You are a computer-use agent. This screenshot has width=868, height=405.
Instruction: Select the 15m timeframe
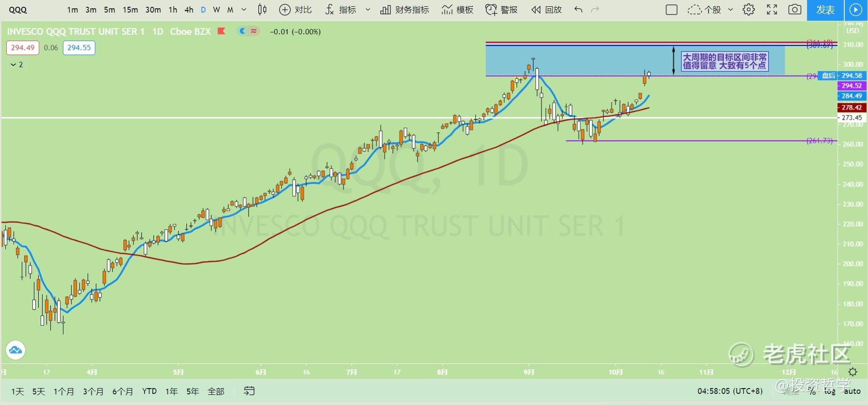tap(130, 10)
